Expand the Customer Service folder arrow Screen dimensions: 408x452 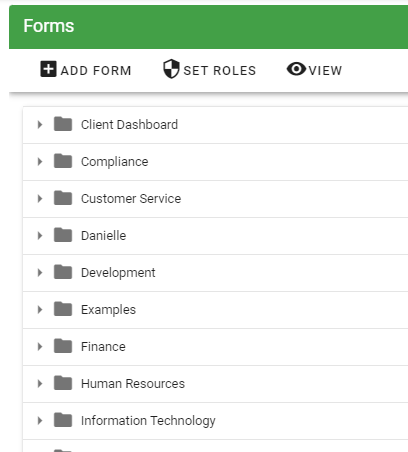coord(40,199)
